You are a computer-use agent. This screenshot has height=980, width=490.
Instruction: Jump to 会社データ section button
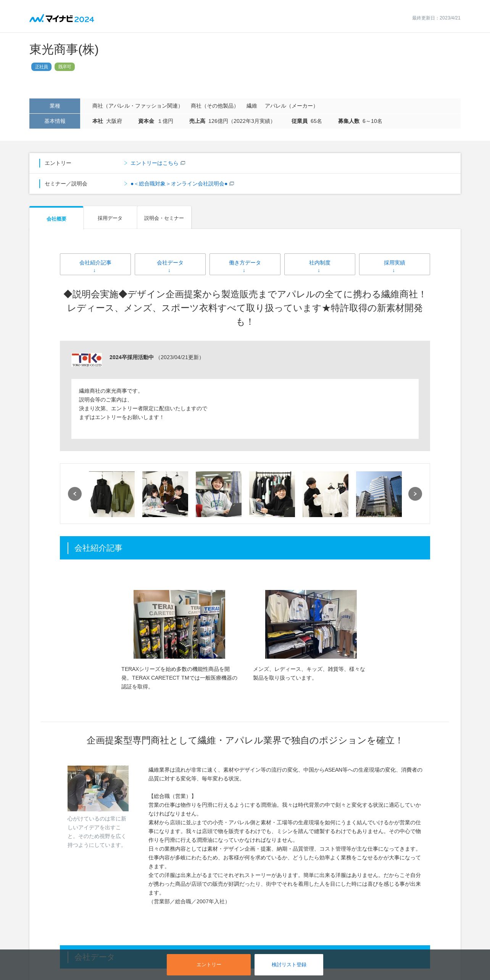point(170,264)
